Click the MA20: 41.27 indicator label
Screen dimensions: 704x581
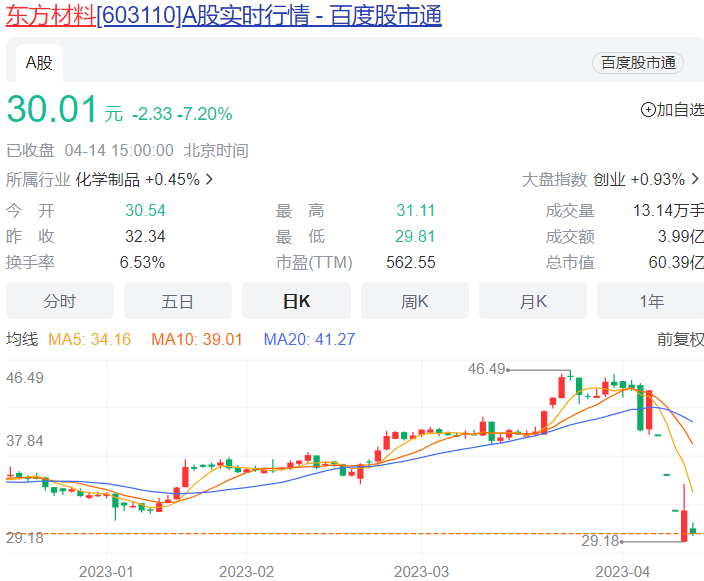[x=309, y=339]
